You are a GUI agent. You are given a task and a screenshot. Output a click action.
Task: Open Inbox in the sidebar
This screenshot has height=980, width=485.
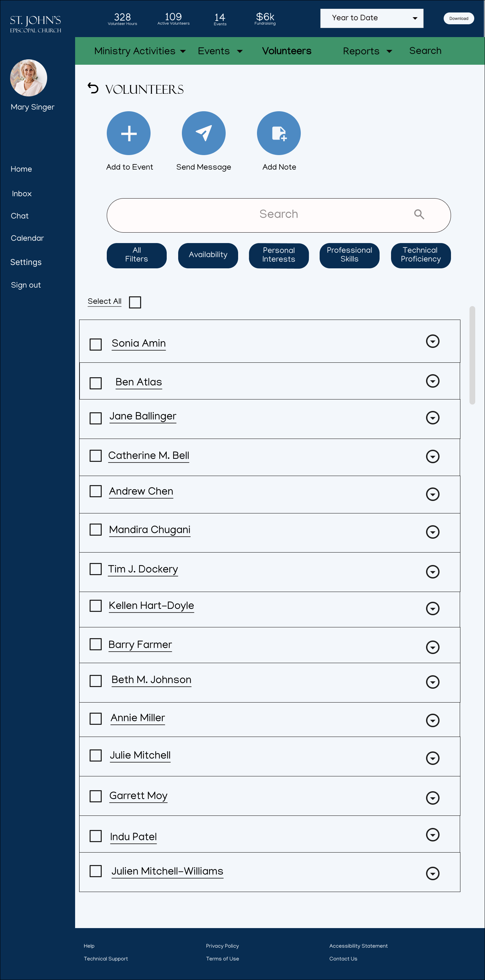click(22, 194)
